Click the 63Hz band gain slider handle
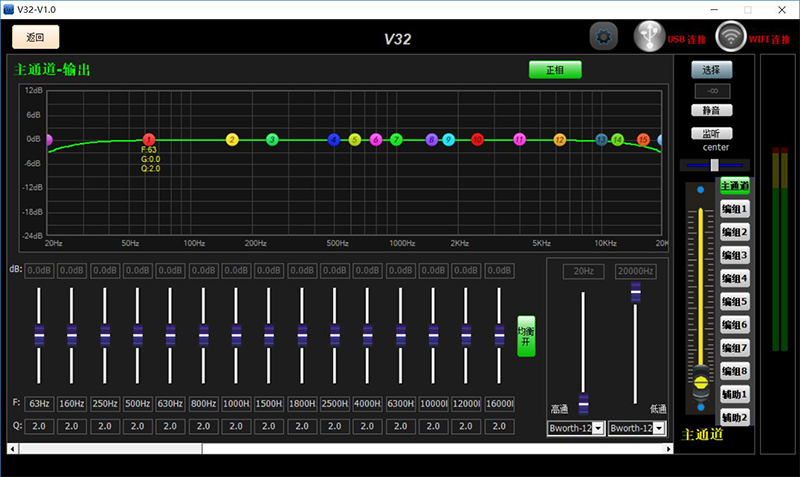This screenshot has height=477, width=800. [39, 335]
